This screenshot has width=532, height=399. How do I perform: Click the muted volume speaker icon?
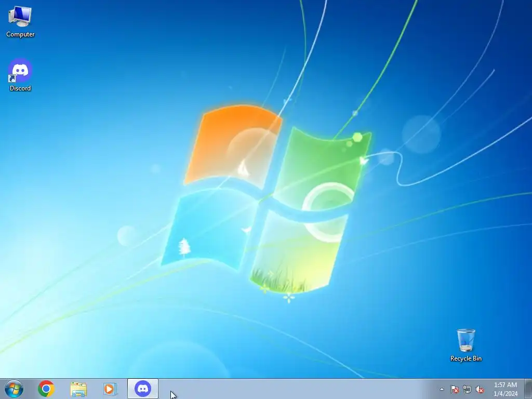coord(480,389)
